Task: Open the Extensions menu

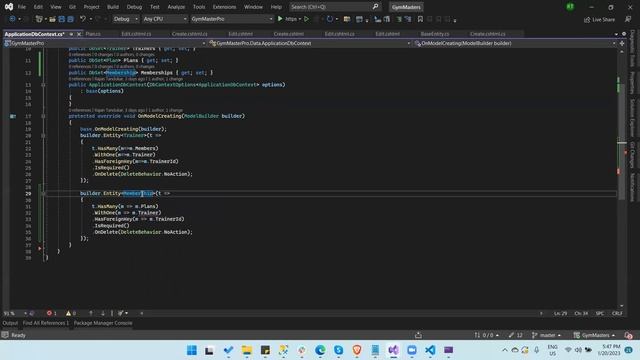Action: (224, 7)
